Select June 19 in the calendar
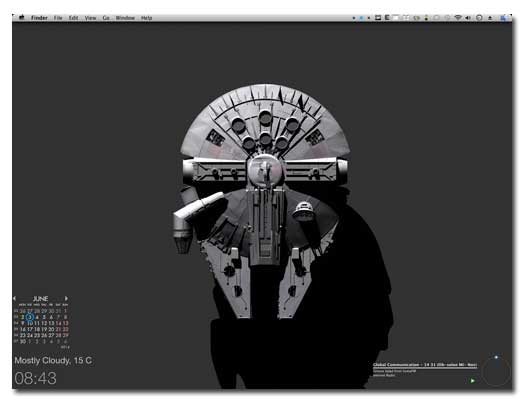Viewport: 529px width, 408px height. pos(44,329)
